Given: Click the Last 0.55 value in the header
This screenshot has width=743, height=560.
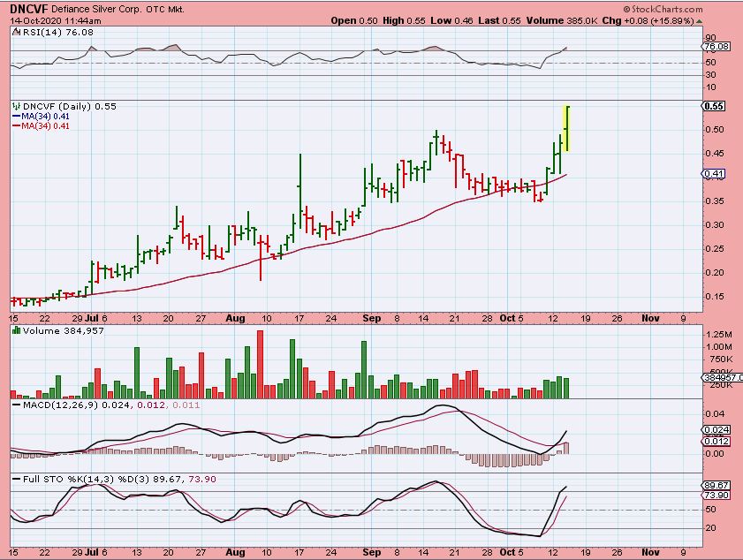Looking at the screenshot, I should pos(499,21).
